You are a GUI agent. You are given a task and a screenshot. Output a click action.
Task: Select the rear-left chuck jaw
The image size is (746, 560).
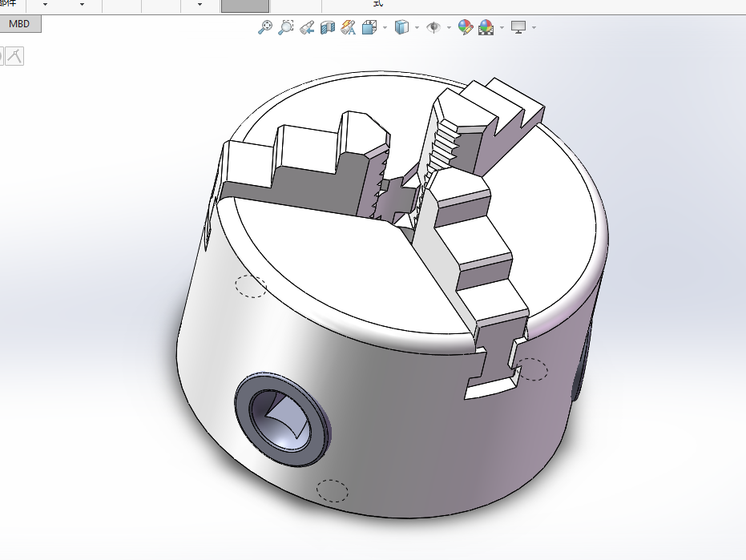304,167
